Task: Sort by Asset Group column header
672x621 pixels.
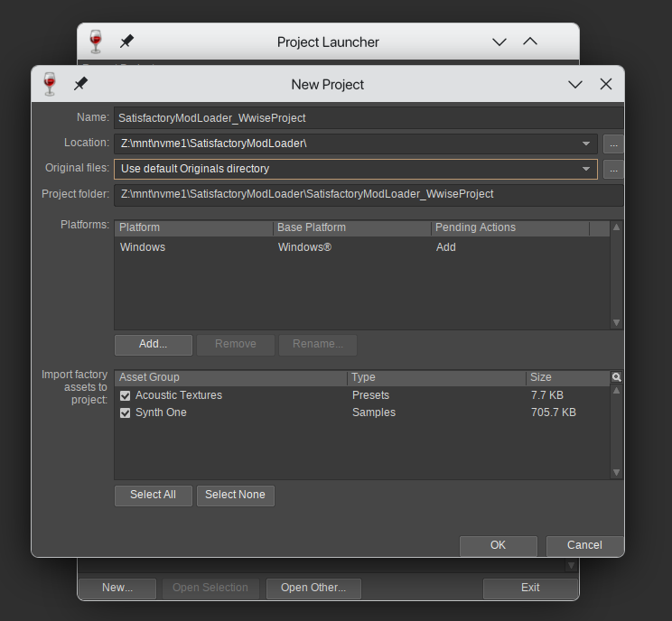Action: coord(231,377)
